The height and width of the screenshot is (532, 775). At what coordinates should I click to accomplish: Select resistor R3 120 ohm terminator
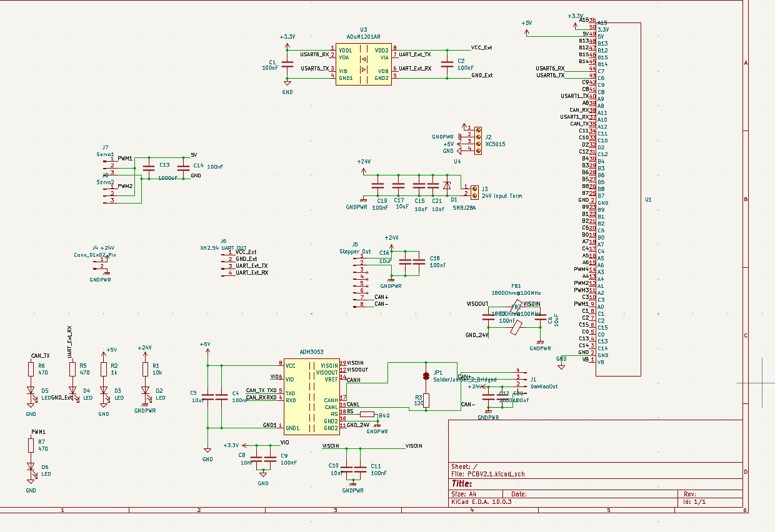(x=426, y=400)
